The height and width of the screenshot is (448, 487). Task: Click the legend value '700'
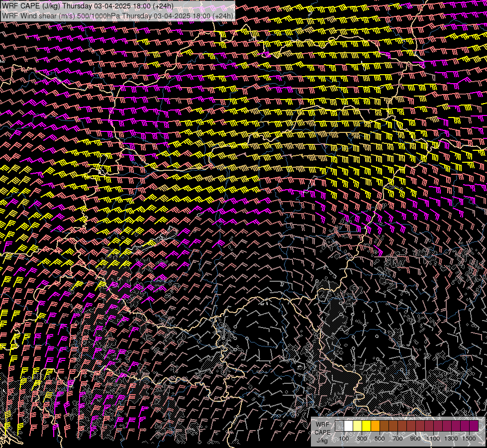click(x=397, y=439)
